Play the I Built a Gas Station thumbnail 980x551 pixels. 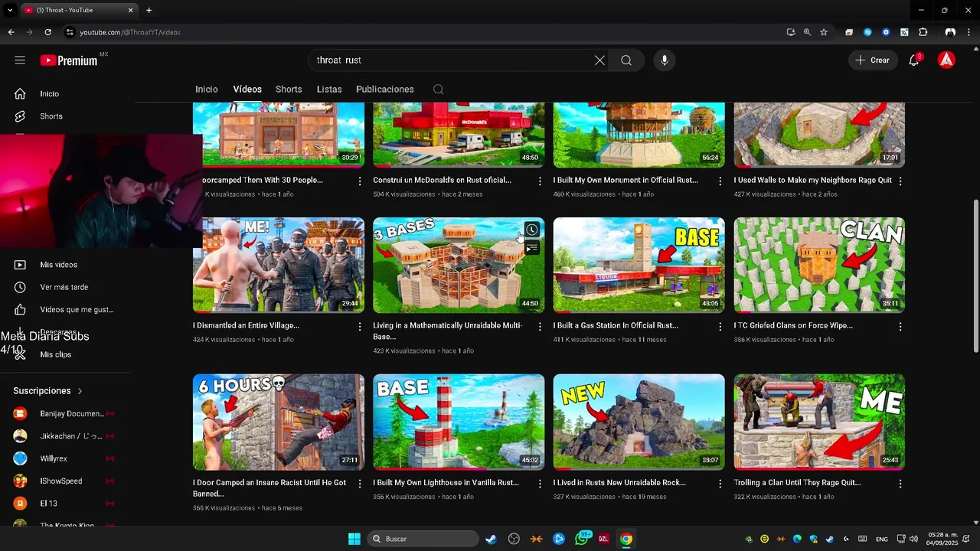pyautogui.click(x=639, y=265)
